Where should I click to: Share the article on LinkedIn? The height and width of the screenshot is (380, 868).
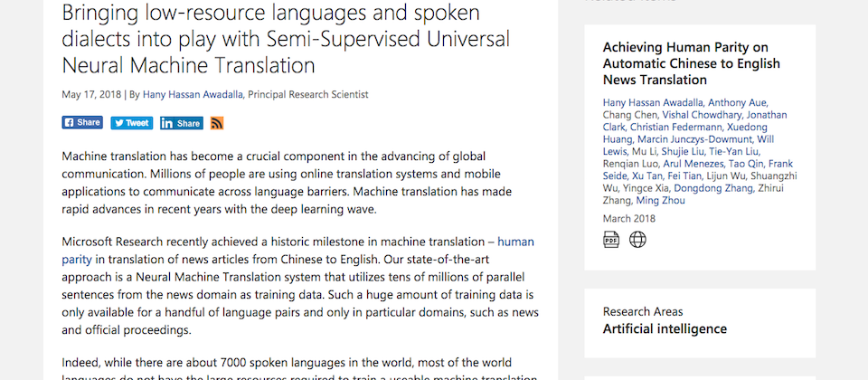pos(182,123)
